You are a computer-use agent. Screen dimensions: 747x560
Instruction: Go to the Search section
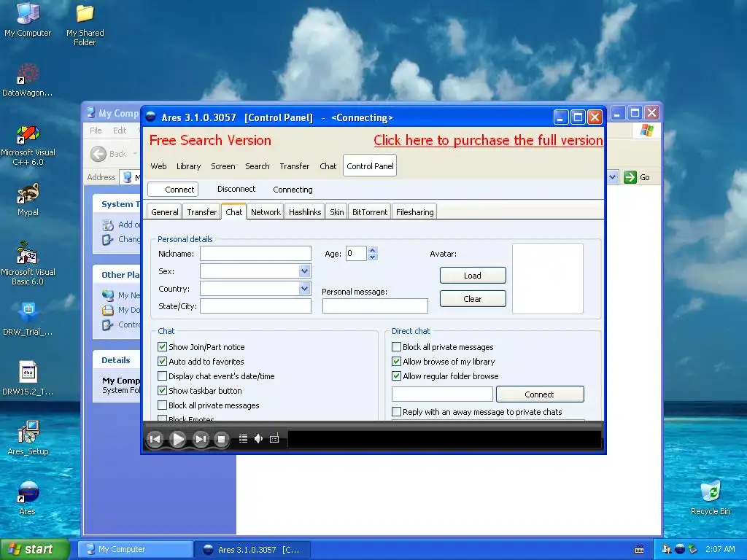coord(258,166)
